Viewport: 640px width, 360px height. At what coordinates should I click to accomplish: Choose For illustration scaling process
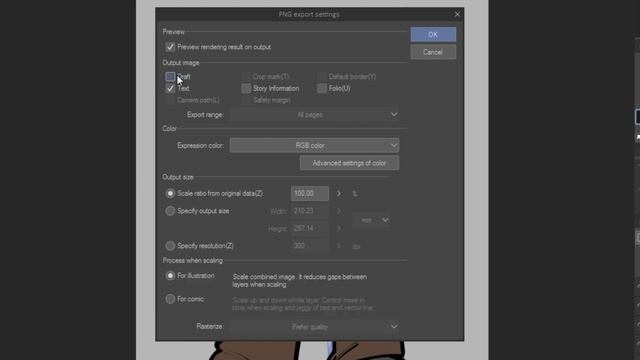(x=170, y=276)
